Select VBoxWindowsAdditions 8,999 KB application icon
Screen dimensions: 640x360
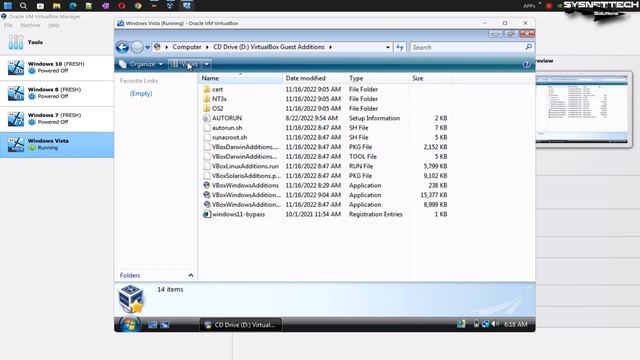click(207, 204)
